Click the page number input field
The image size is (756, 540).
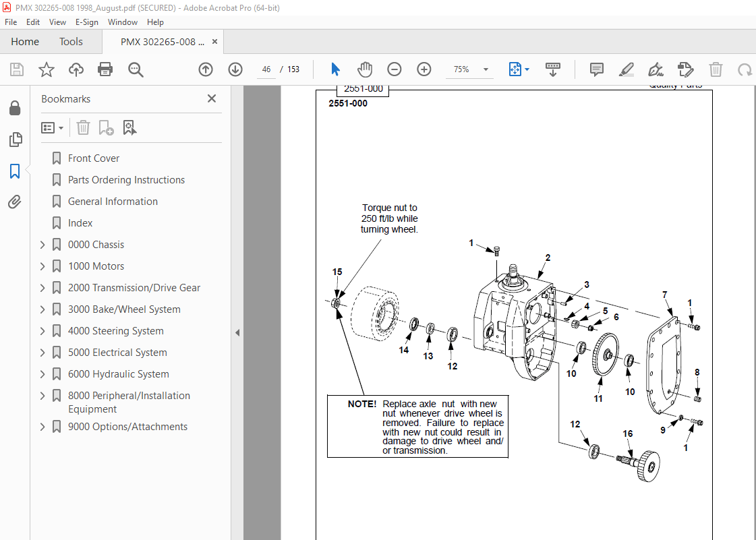click(x=266, y=69)
